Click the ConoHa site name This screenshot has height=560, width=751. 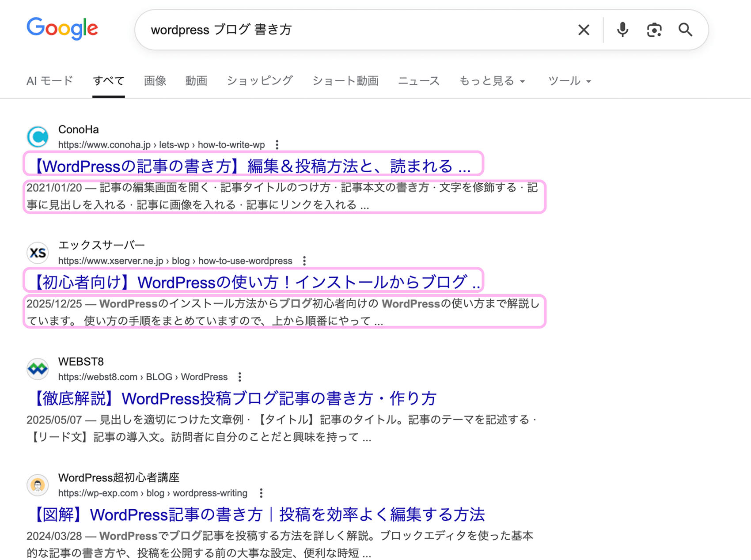[79, 129]
